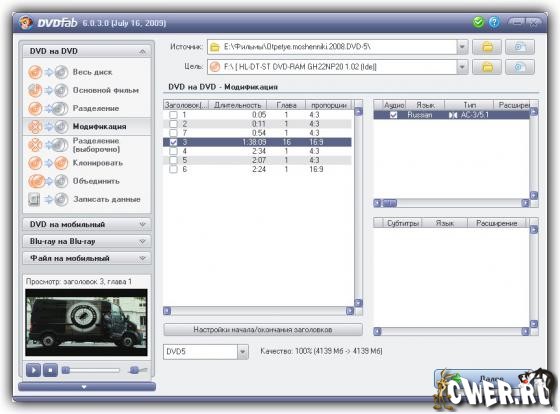
Task: Click 'Записать данные' label
Action: click(x=106, y=199)
